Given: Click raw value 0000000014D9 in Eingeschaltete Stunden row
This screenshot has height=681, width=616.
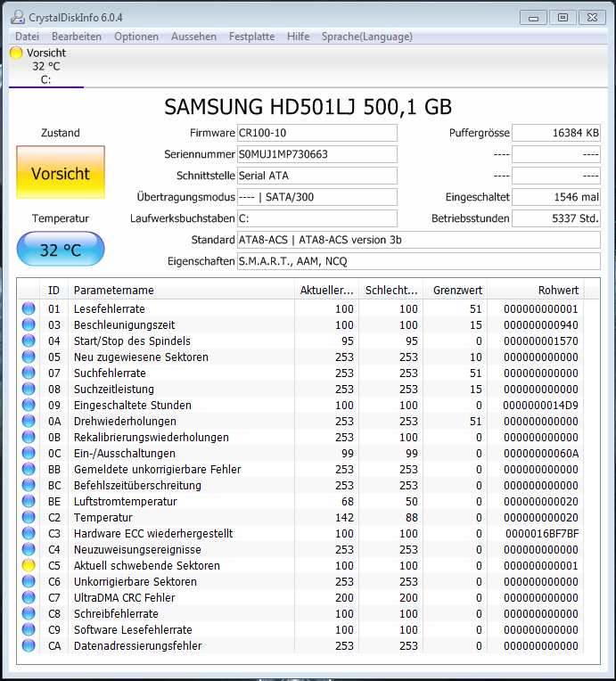Looking at the screenshot, I should click(x=541, y=405).
